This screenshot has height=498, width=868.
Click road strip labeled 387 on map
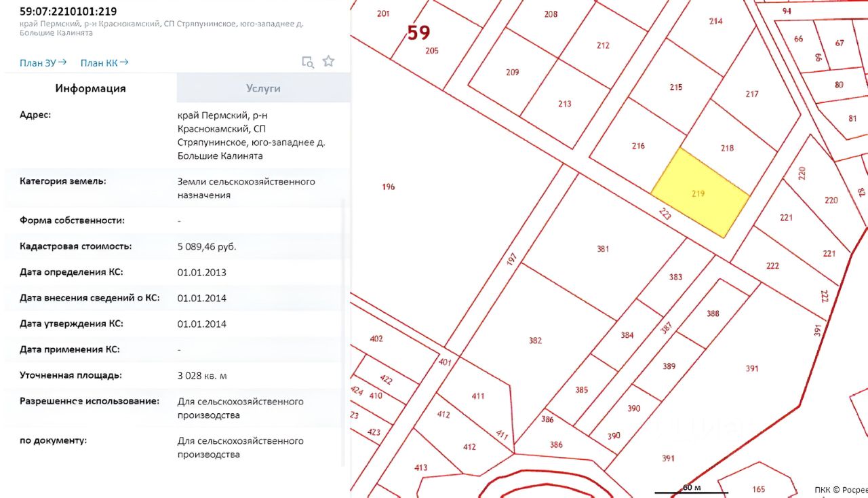666,328
